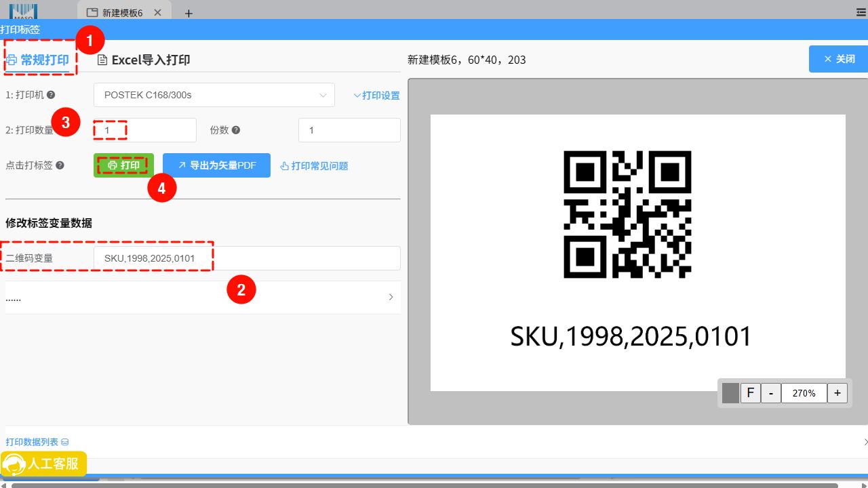Expand the …… row chevron
Viewport: 868px width, 488px height.
(391, 297)
